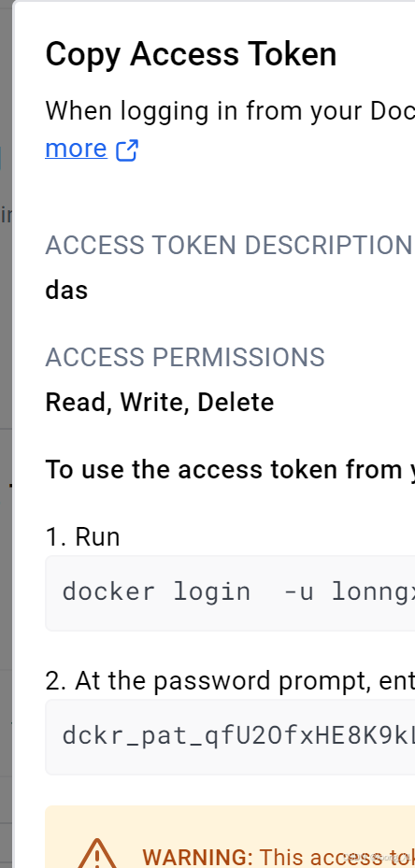Image resolution: width=415 pixels, height=868 pixels.
Task: Click the warning triangle icon
Action: point(97,853)
